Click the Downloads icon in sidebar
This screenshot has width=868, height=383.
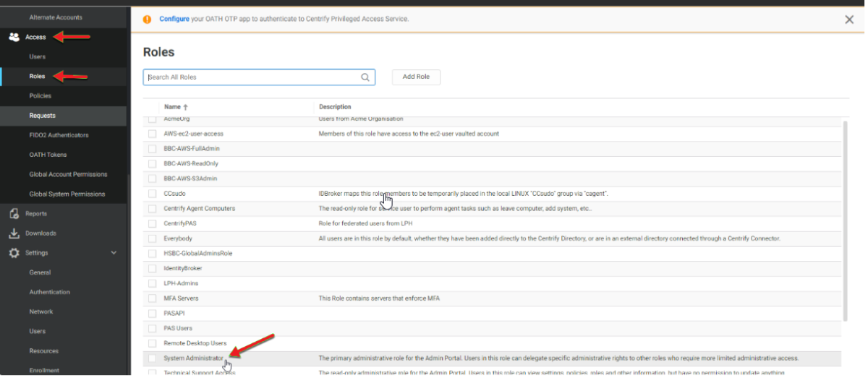click(x=14, y=233)
